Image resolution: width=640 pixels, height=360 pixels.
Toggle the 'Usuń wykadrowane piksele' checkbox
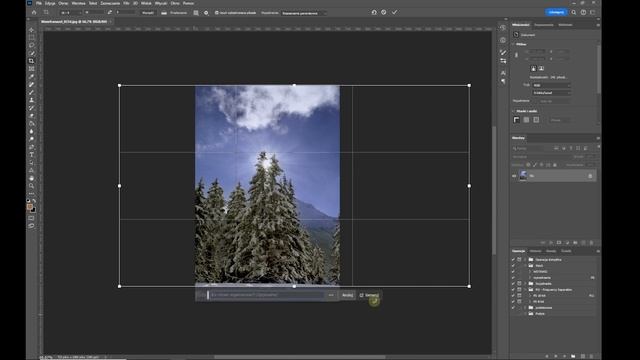(x=217, y=13)
